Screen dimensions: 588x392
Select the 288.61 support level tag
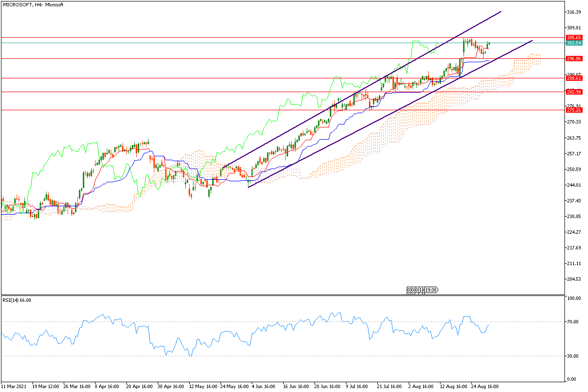574,78
